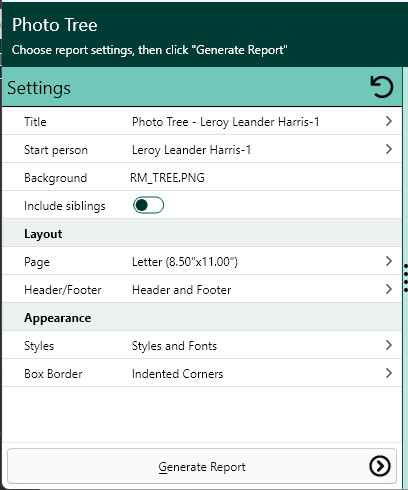Viewport: 408px width, 490px height.
Task: Select the Background value RM_TREE.PNG
Action: [x=167, y=178]
